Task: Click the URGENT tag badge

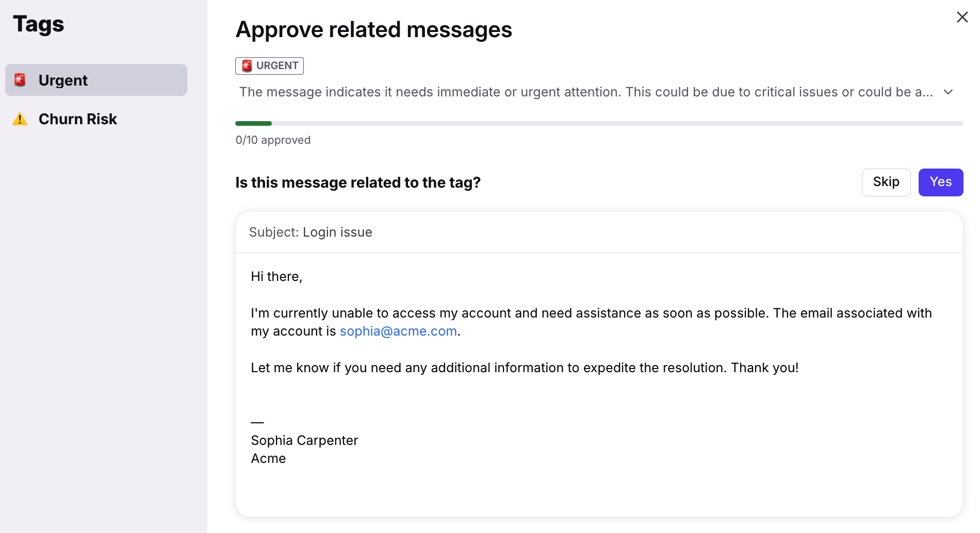Action: point(269,65)
